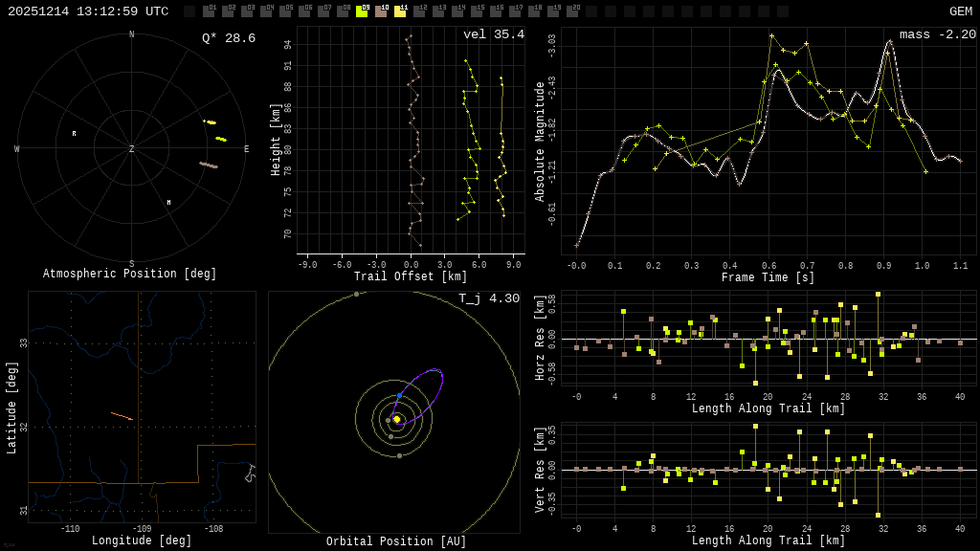The width and height of the screenshot is (980, 551).
Task: Click the GEM shower label
Action: coord(960,11)
